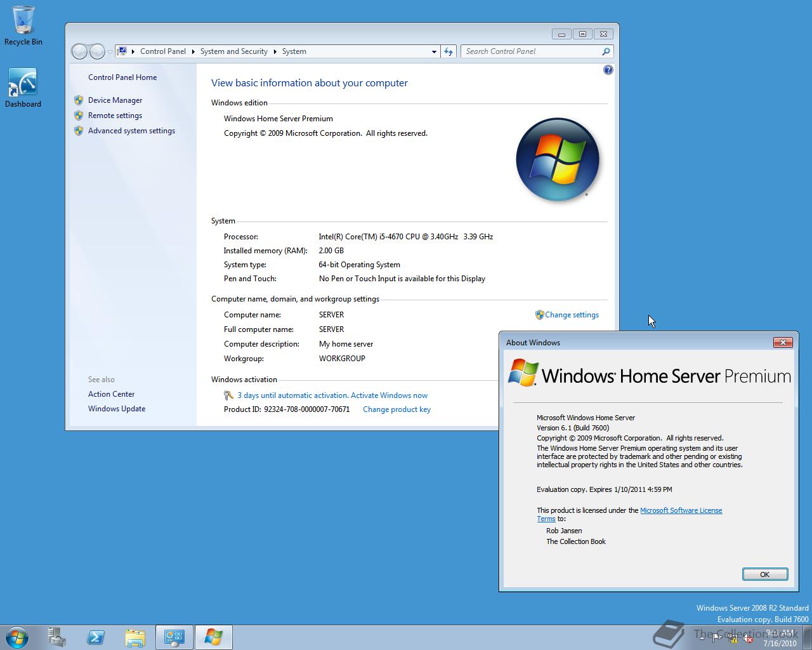812x650 pixels.
Task: Open Server Manager from taskbar
Action: click(x=56, y=637)
